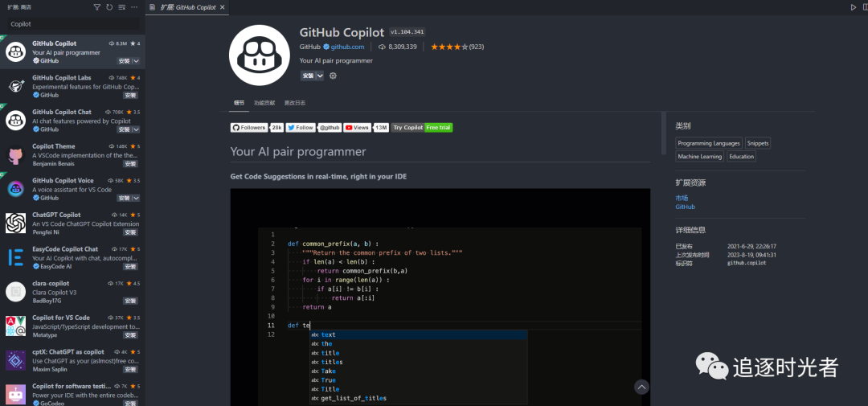The width and height of the screenshot is (868, 406).
Task: Open the sidebar more actions ellipsis
Action: click(x=134, y=7)
